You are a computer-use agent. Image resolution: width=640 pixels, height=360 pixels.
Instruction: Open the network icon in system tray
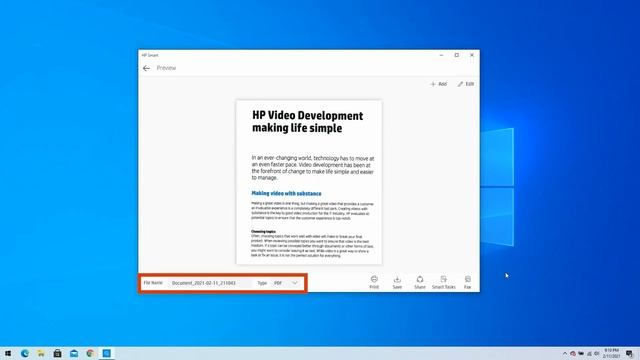point(589,353)
